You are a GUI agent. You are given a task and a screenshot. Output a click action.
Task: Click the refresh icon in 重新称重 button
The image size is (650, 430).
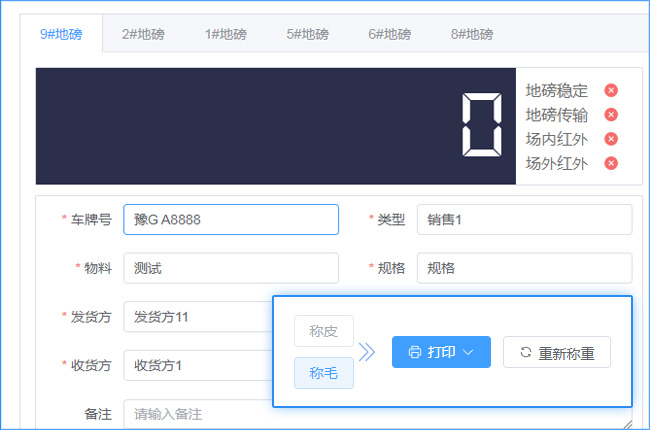[x=525, y=352]
